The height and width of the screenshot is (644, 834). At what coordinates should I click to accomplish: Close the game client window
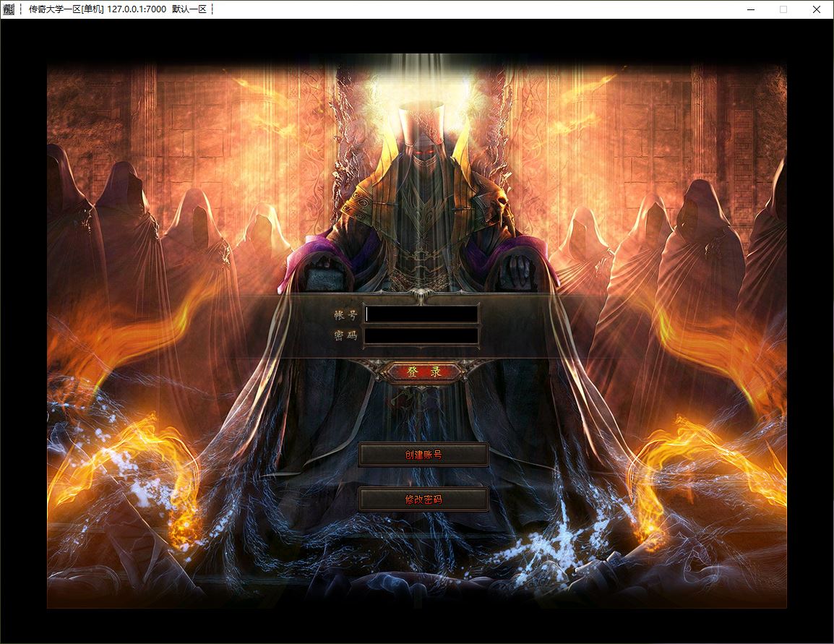tap(817, 9)
